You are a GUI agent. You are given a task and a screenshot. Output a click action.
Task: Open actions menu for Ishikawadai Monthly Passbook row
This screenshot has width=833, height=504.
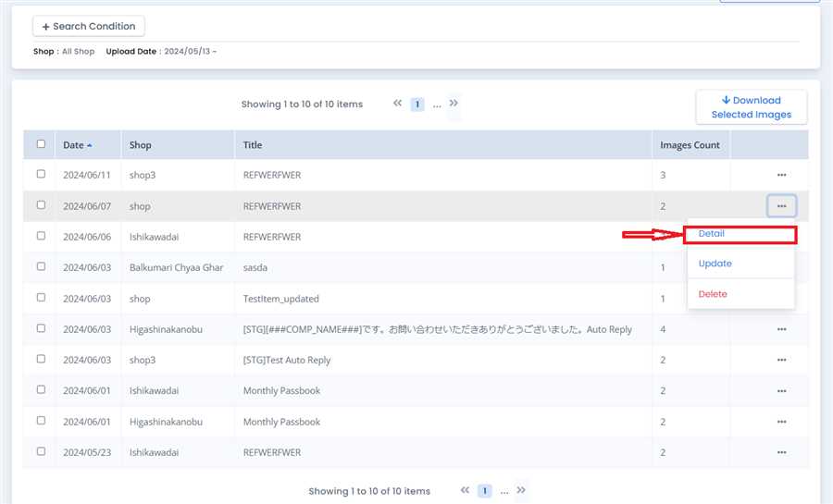(781, 390)
